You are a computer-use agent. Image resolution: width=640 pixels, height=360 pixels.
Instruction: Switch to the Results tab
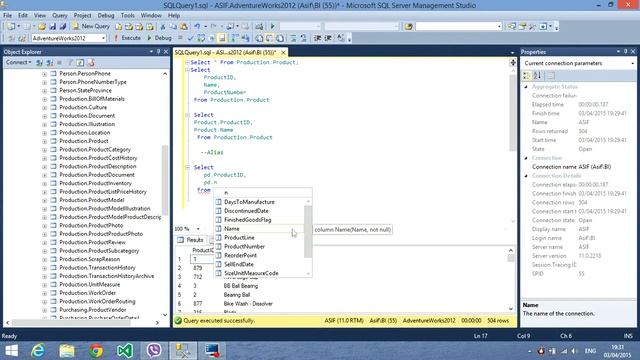[191, 240]
